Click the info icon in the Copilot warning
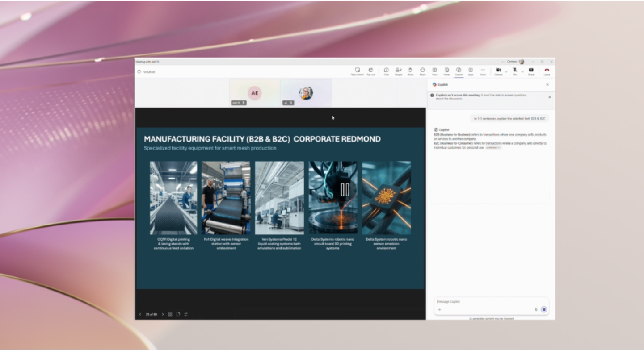The image size is (644, 350). click(432, 95)
